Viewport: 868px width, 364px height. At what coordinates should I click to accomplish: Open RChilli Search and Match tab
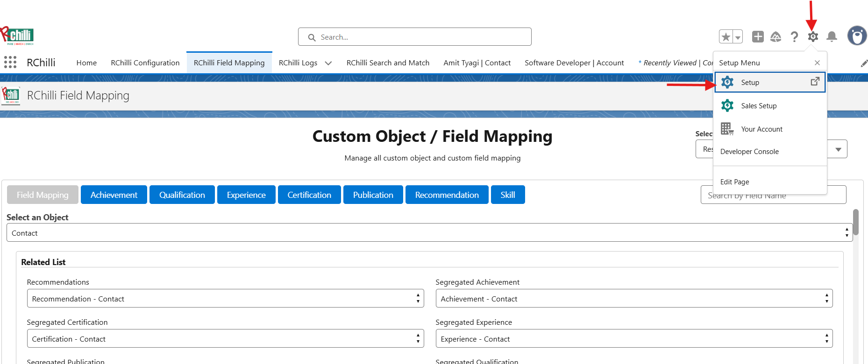pos(388,63)
